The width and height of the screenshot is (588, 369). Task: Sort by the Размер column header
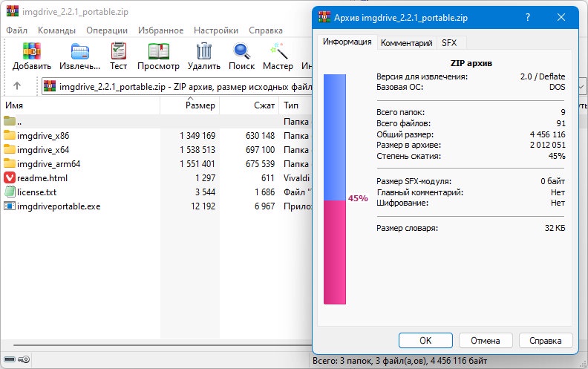tap(190, 105)
